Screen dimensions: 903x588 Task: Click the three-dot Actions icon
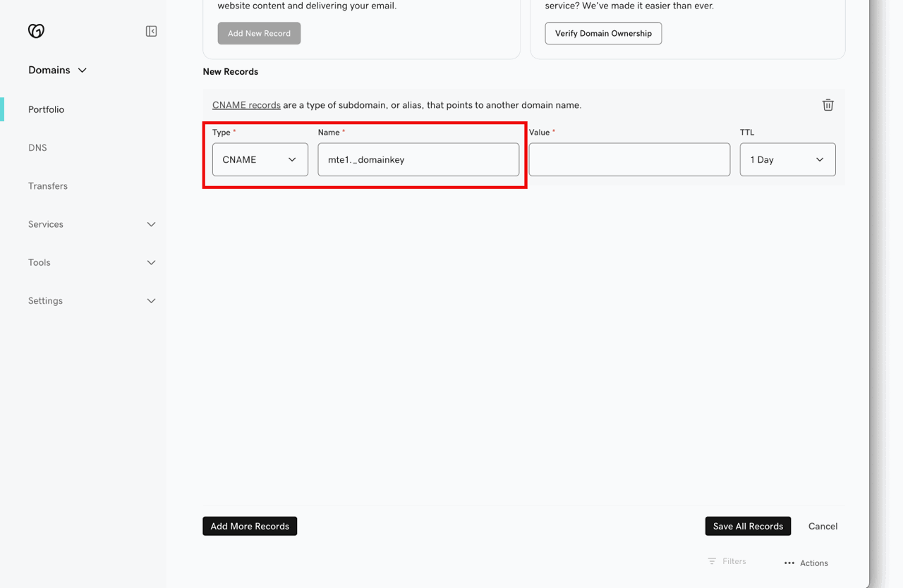coord(789,563)
